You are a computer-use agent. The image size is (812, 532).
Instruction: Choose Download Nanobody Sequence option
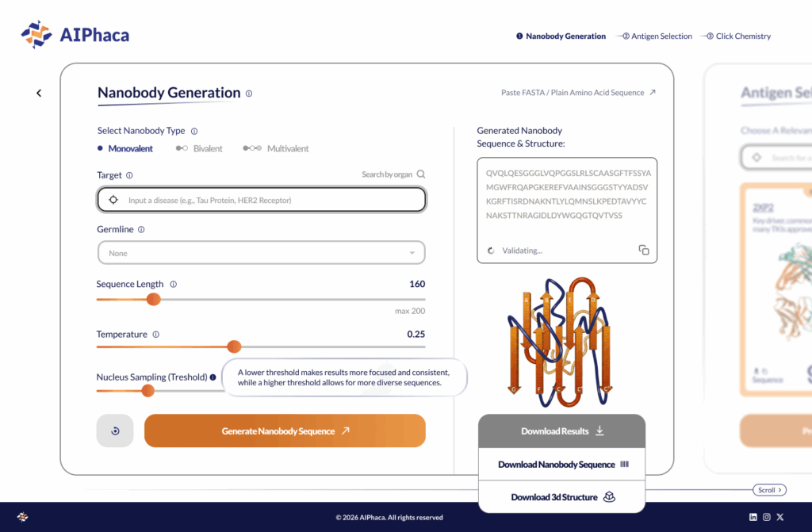561,465
